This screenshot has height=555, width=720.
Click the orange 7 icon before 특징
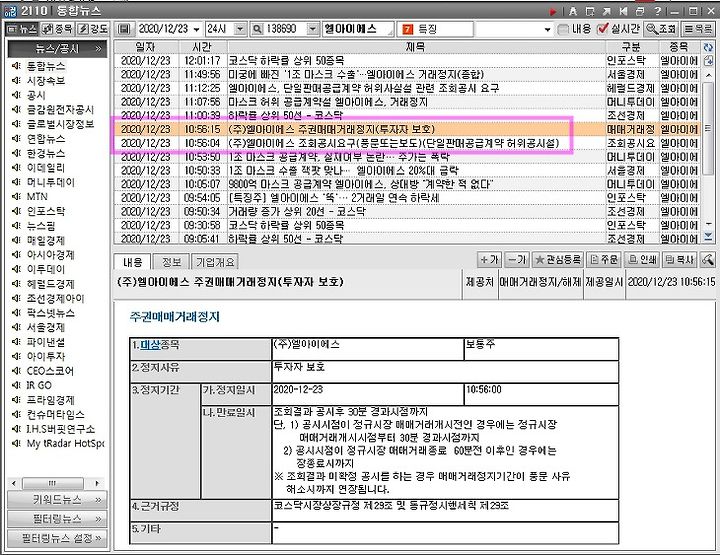(407, 29)
